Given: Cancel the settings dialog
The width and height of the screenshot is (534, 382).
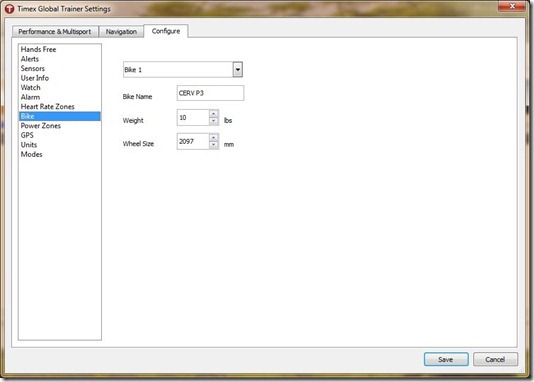Looking at the screenshot, I should [495, 360].
